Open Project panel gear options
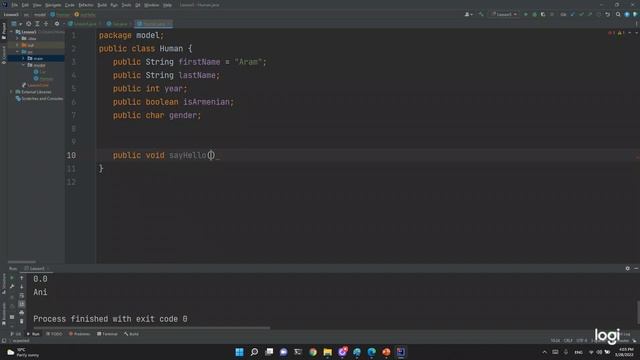The width and height of the screenshot is (640, 360). 57,24
